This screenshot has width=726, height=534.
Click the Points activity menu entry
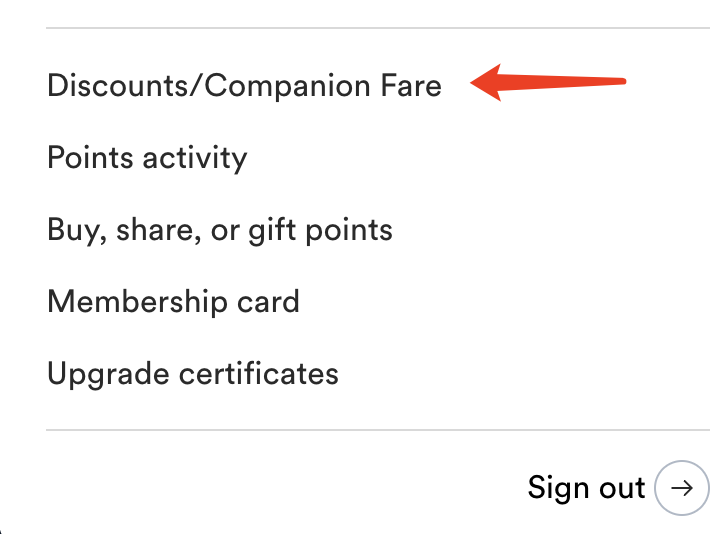click(147, 158)
